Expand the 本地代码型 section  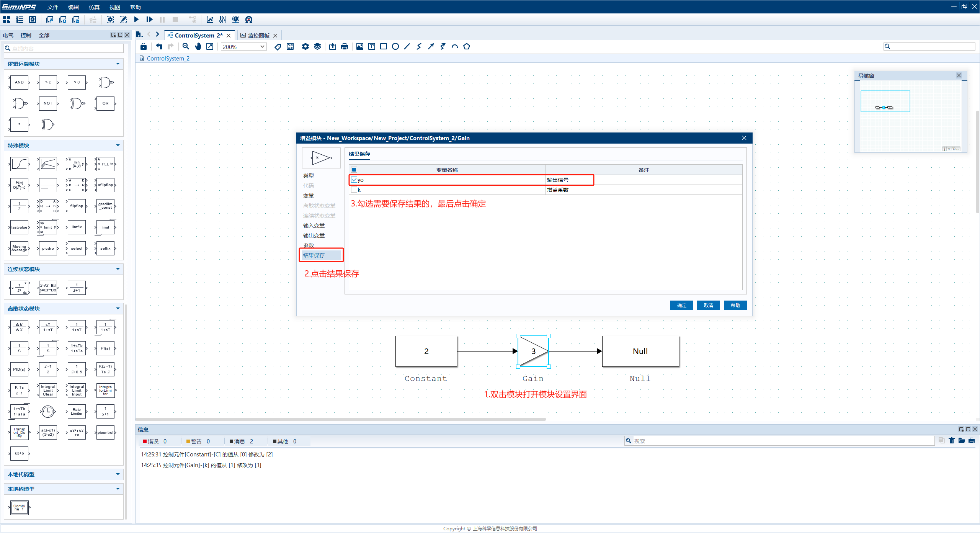click(x=118, y=474)
